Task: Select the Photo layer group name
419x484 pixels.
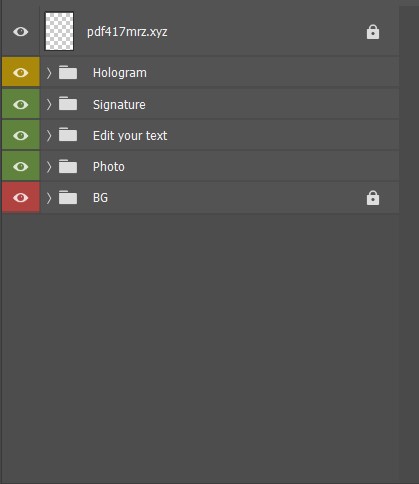Action: (x=109, y=167)
